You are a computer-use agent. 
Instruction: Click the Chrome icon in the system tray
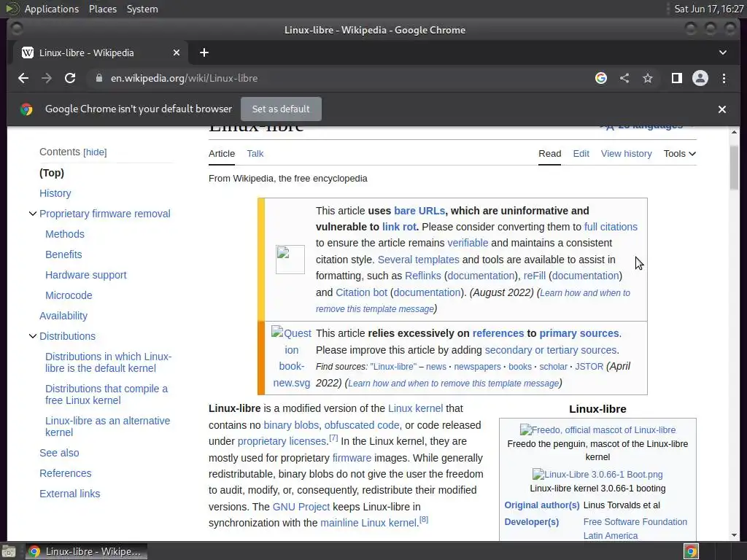[x=691, y=551]
